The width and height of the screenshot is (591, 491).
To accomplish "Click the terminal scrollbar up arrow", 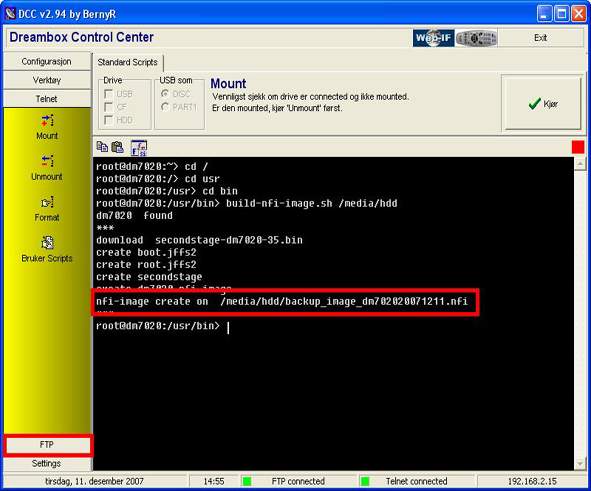I will [580, 164].
